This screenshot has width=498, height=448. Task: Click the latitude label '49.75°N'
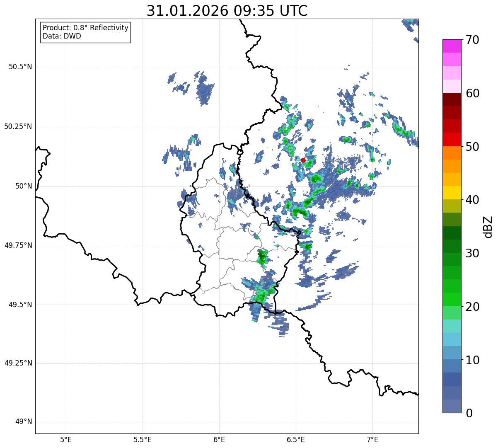[x=18, y=246]
